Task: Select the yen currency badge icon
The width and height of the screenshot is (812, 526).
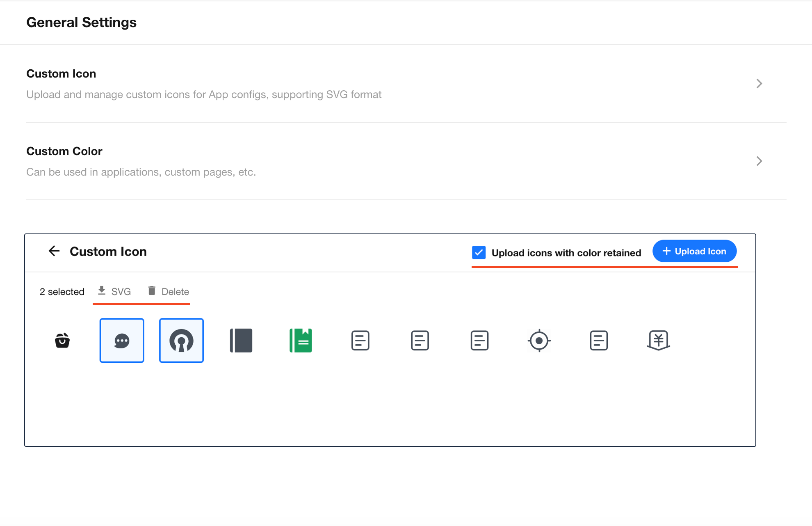Action: click(658, 341)
